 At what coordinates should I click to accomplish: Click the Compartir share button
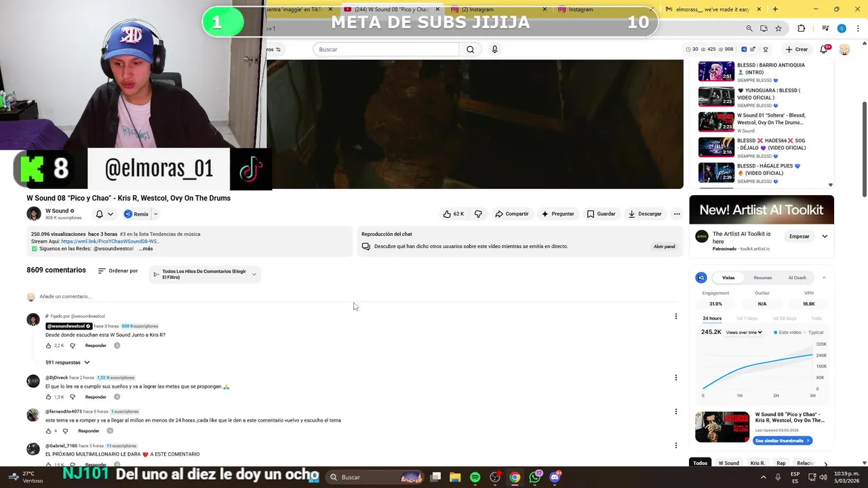tap(512, 213)
